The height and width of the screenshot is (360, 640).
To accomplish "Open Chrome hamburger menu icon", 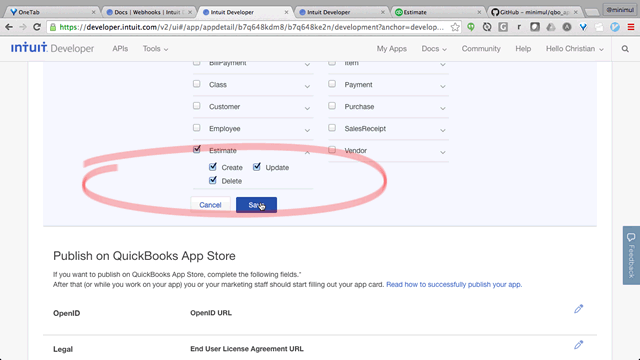I will click(631, 27).
